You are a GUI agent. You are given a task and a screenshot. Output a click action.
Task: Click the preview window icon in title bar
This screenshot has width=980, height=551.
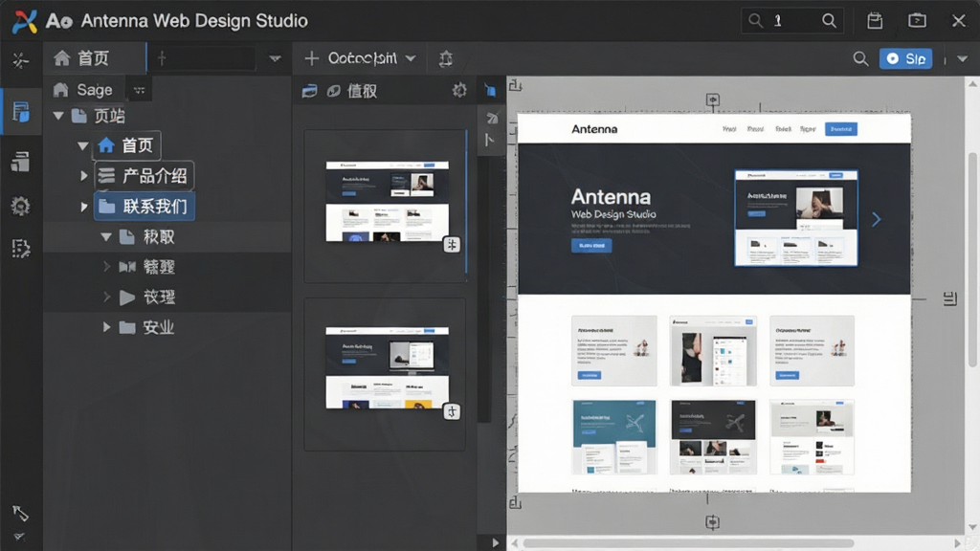pyautogui.click(x=917, y=21)
